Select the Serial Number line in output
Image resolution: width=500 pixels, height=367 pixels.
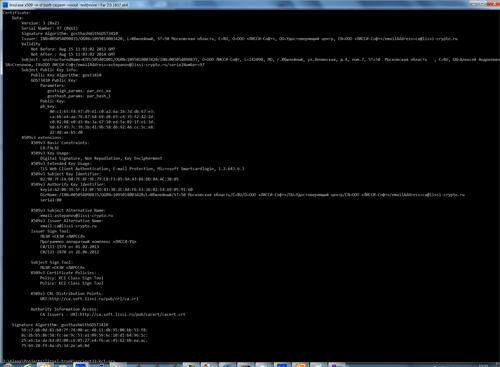[50, 28]
